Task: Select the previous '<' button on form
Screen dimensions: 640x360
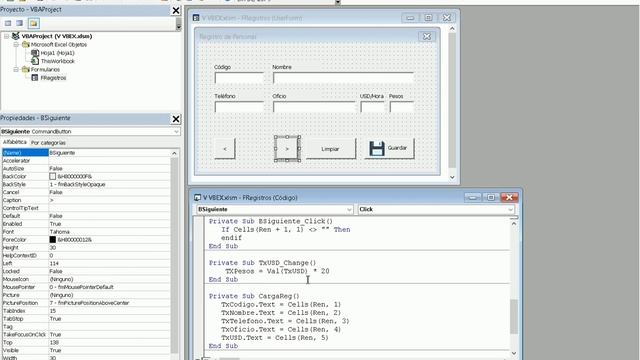Action: point(225,149)
